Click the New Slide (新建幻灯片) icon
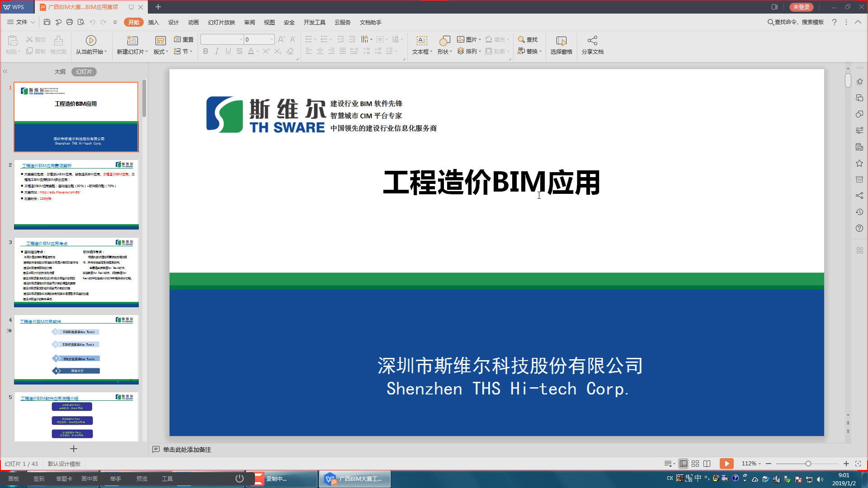The height and width of the screenshot is (488, 868). [132, 40]
